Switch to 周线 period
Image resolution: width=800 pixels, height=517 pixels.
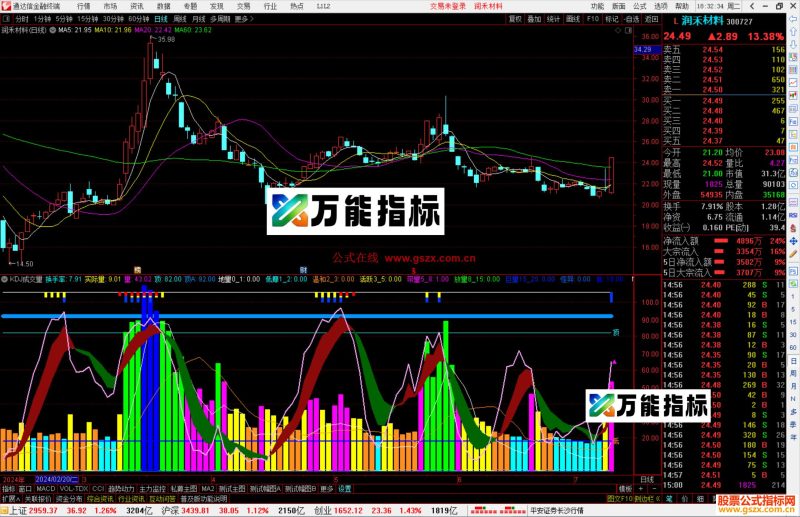point(180,19)
